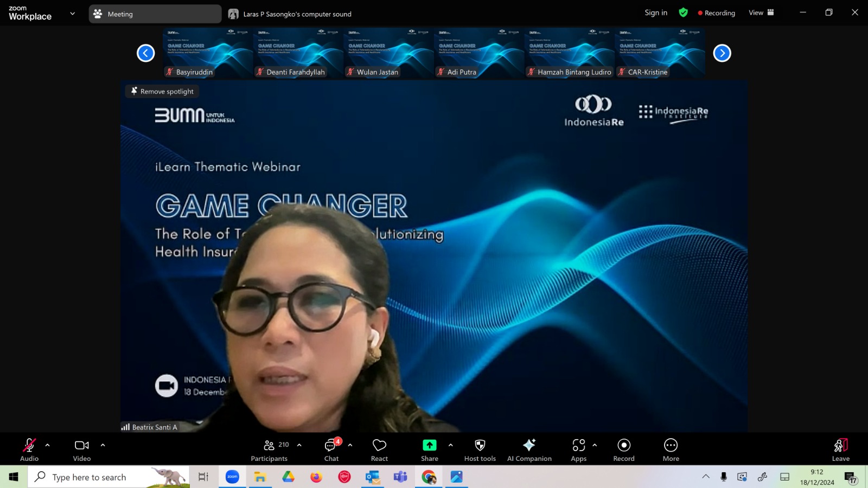Open the React heart menu
This screenshot has width=868, height=488.
(379, 450)
